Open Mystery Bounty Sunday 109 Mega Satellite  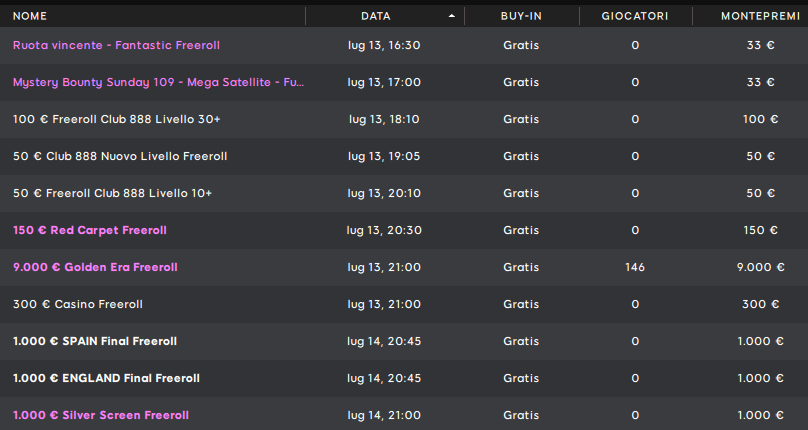click(x=158, y=82)
